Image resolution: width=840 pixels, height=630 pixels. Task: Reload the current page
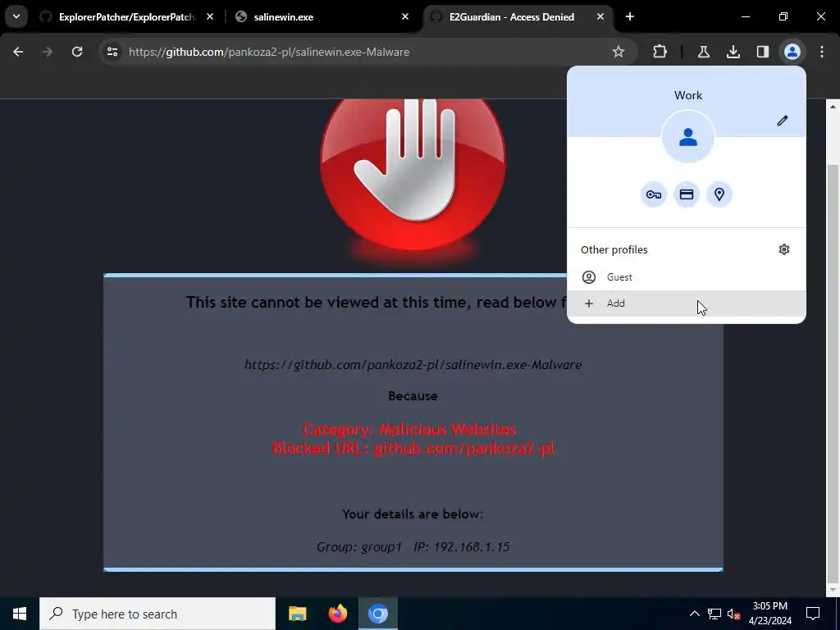[77, 52]
